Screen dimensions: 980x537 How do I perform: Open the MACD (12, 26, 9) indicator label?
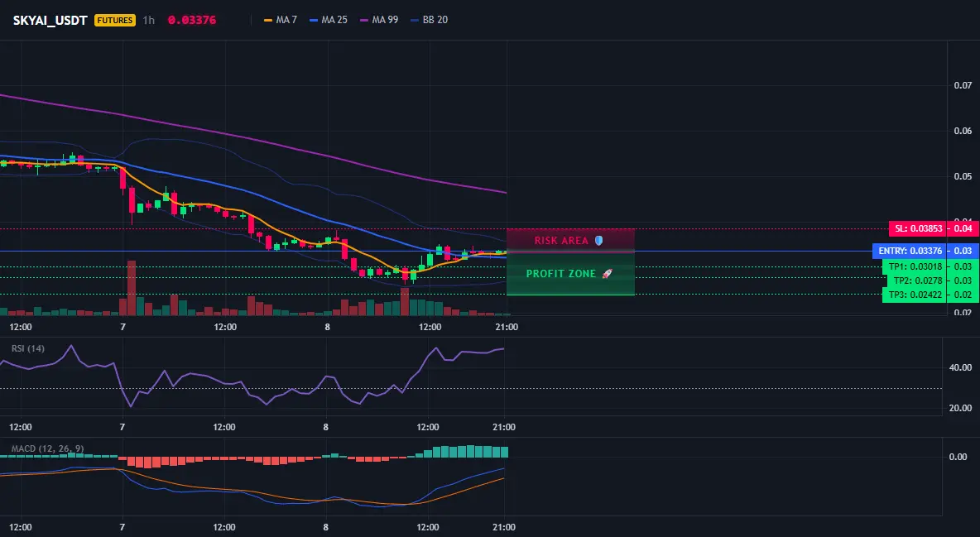(47, 448)
